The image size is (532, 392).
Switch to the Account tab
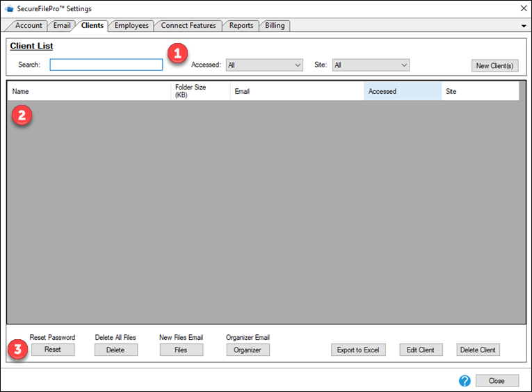point(28,26)
